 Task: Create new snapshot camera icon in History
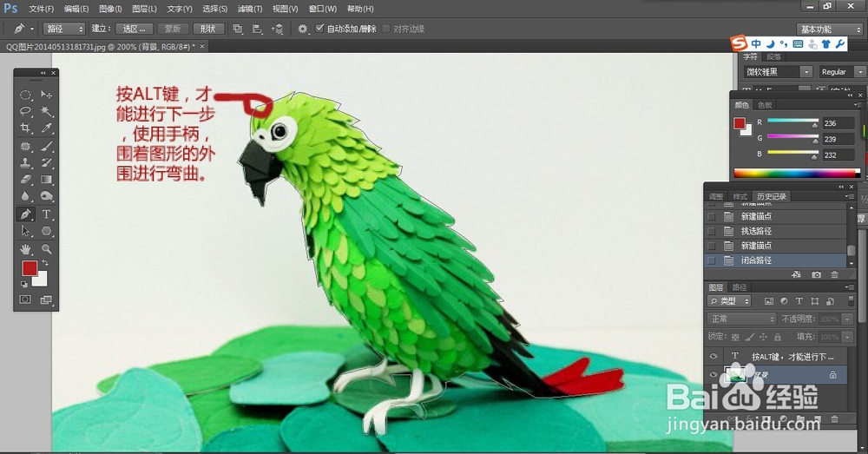click(x=817, y=274)
